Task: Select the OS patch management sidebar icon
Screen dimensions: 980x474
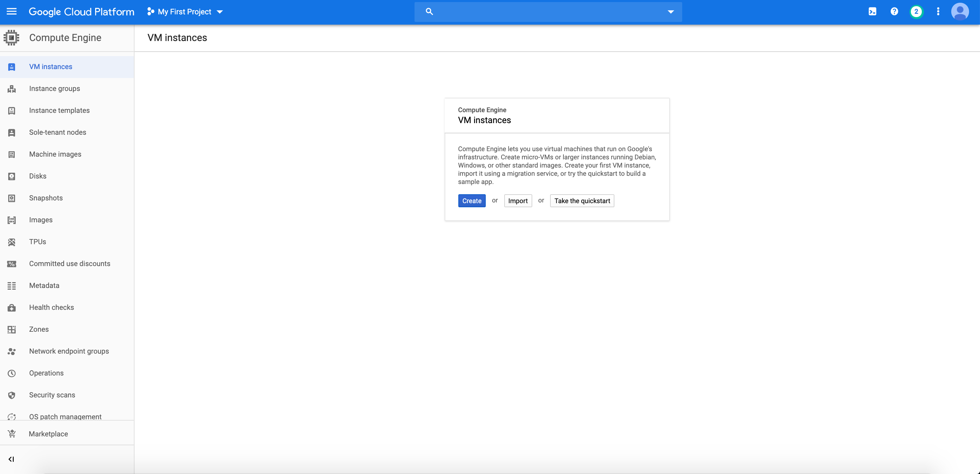Action: point(11,417)
